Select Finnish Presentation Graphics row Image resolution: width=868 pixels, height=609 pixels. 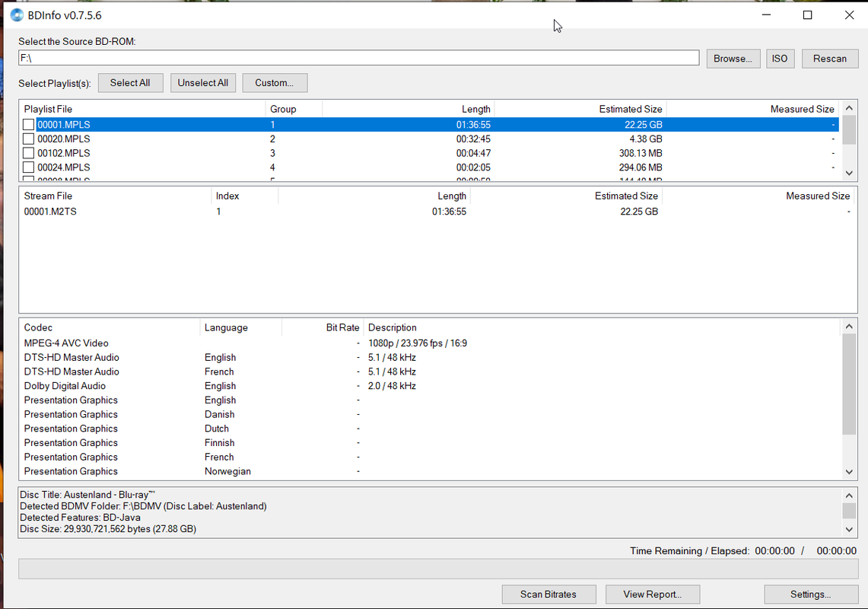[x=430, y=443]
